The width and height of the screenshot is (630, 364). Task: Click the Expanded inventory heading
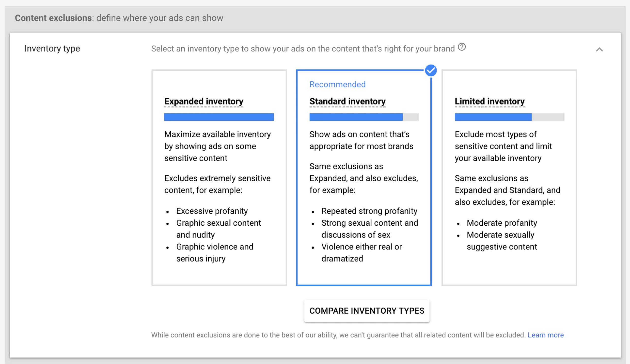[204, 101]
